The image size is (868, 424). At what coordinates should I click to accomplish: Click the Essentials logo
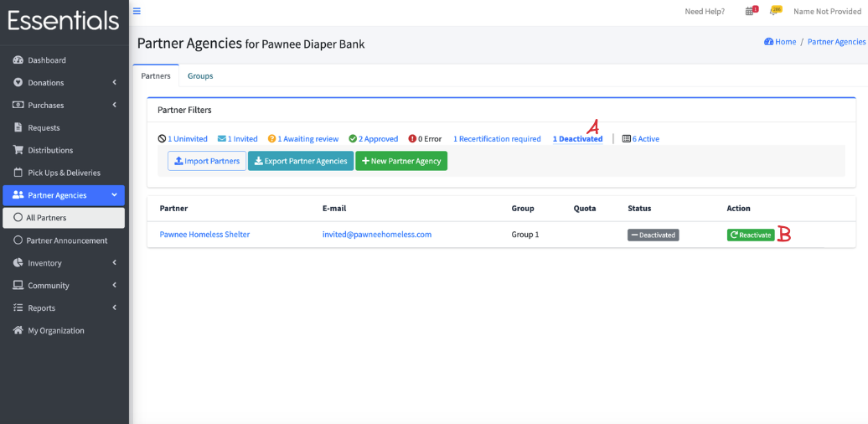pyautogui.click(x=64, y=20)
